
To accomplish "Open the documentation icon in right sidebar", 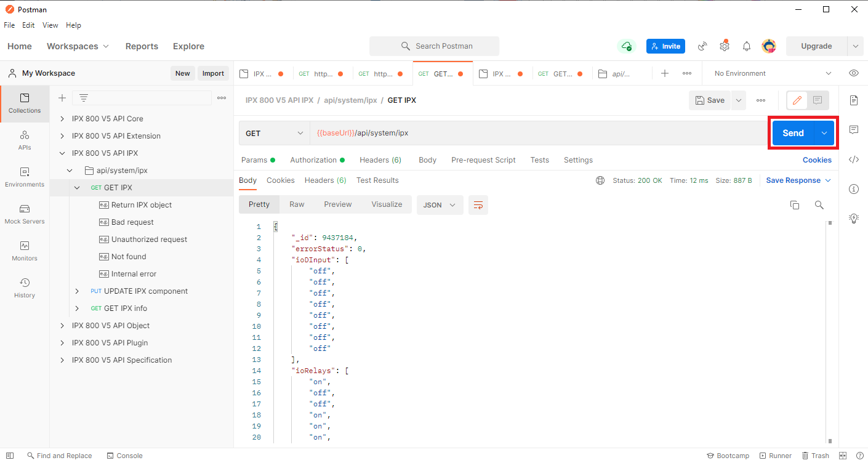I will [x=853, y=100].
